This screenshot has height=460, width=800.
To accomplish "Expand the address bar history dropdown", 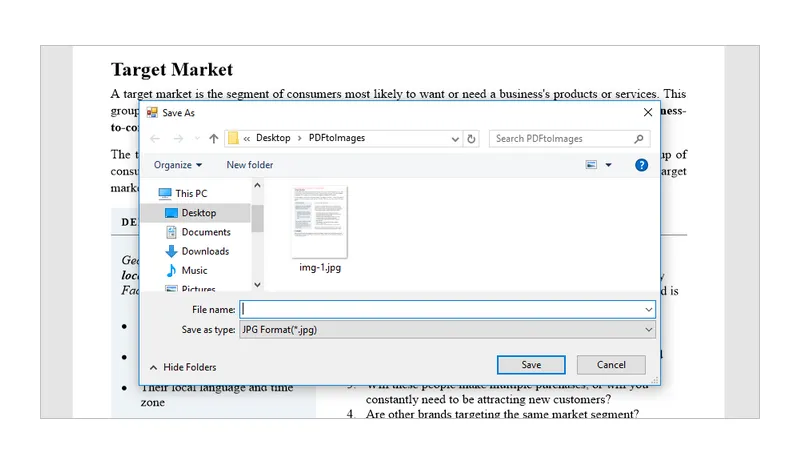I will pyautogui.click(x=455, y=139).
